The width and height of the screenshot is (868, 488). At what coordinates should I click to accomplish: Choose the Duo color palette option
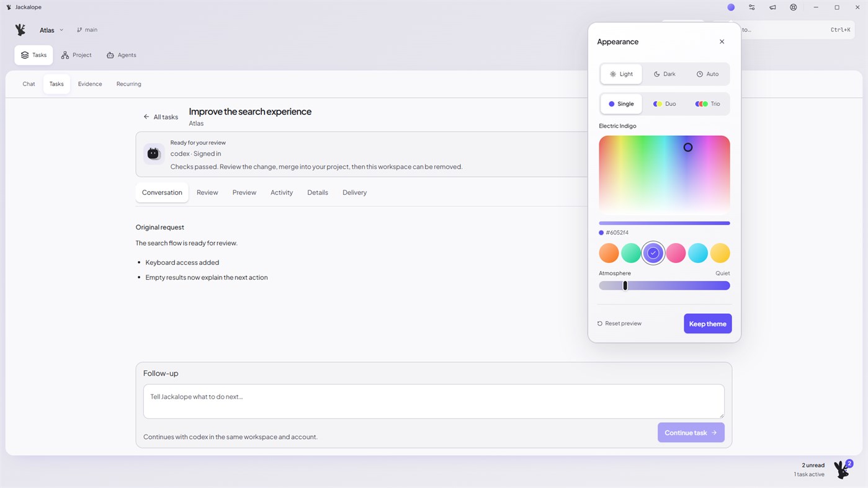pyautogui.click(x=664, y=104)
